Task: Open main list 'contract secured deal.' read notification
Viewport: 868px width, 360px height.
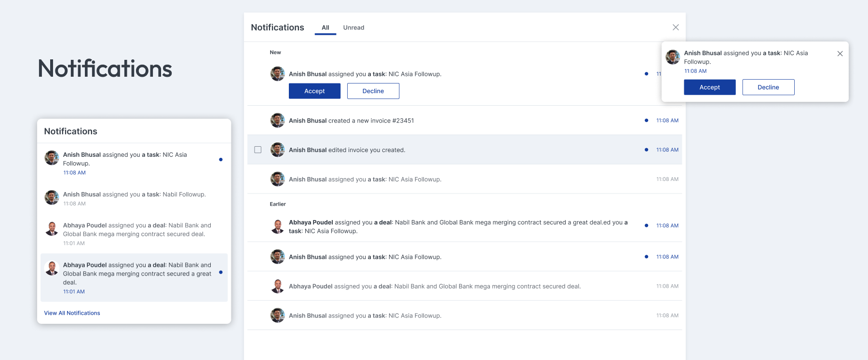Action: point(464,286)
